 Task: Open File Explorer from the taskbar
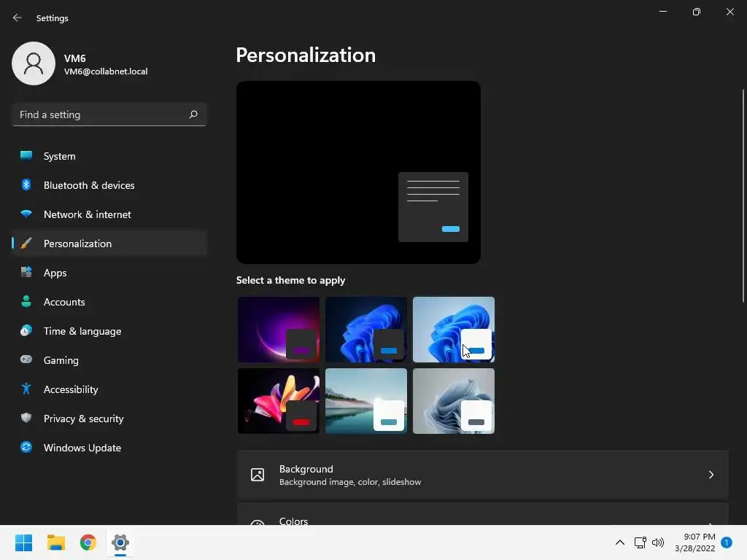point(55,542)
